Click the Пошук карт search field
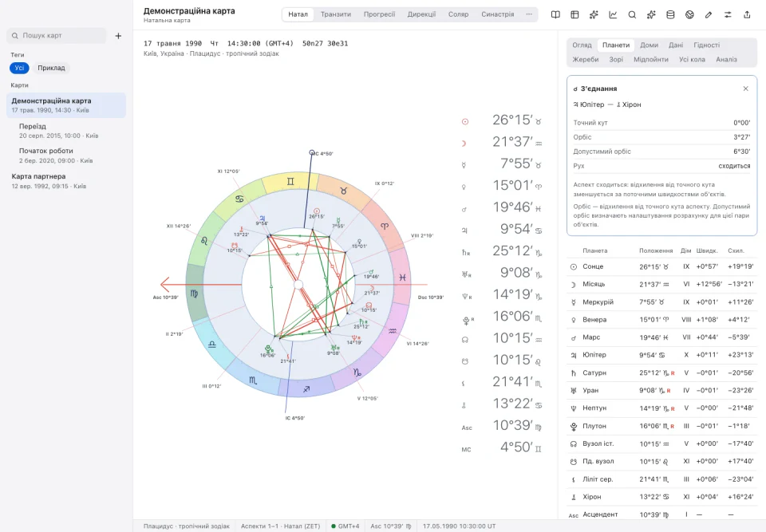The image size is (766, 532). 57,36
